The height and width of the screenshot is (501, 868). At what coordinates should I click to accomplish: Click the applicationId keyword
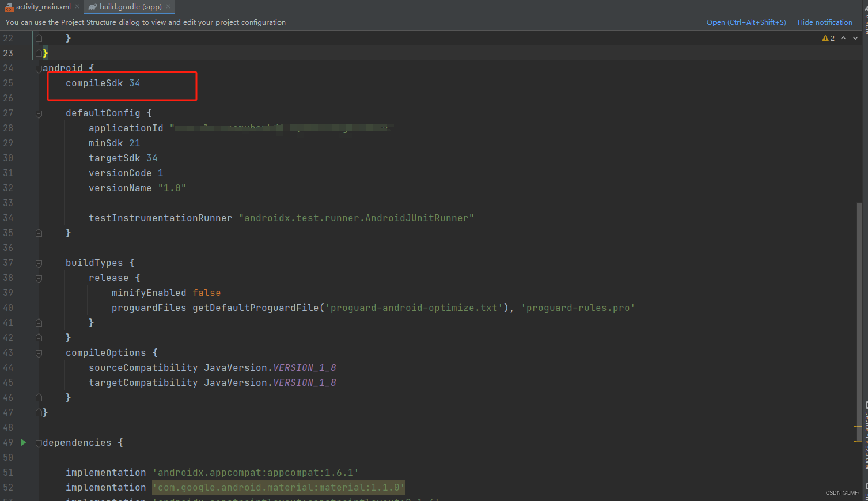pos(126,128)
